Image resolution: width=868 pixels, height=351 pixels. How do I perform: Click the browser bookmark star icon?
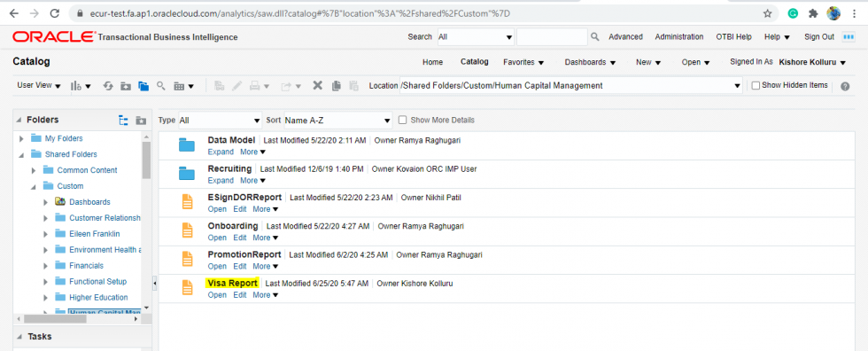click(x=767, y=13)
